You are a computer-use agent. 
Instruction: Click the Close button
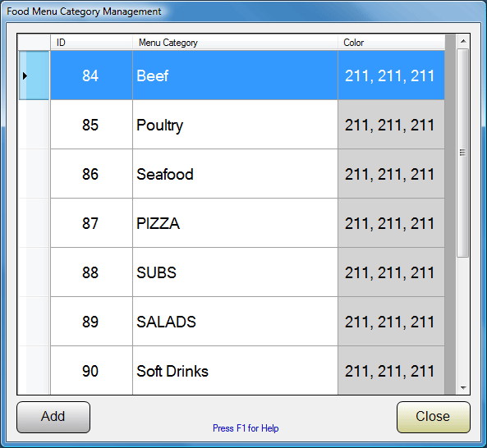tap(434, 417)
